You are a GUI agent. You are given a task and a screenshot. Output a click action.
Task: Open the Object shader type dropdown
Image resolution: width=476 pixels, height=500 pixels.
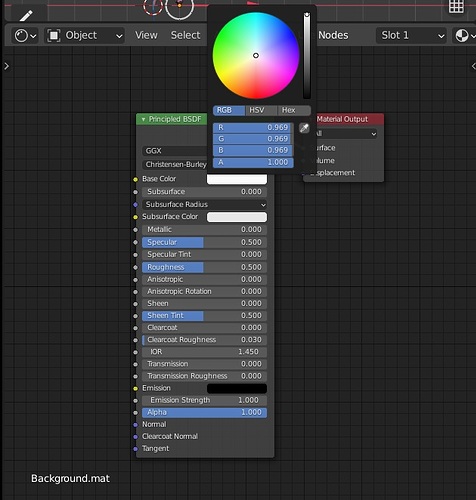[85, 35]
